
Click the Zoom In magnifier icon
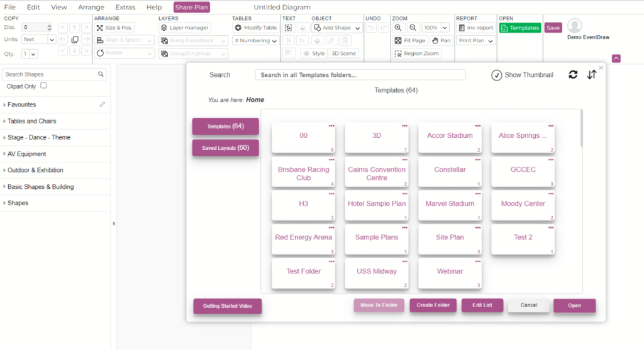[398, 28]
